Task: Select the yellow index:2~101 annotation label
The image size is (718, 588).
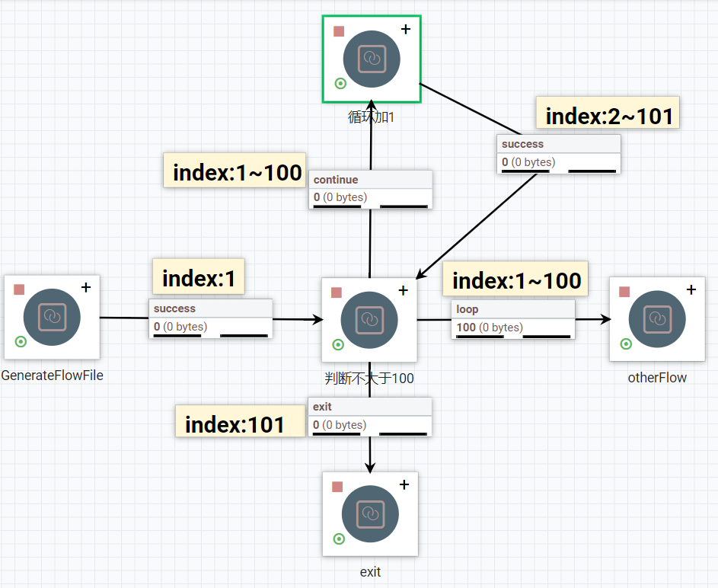Action: click(608, 116)
